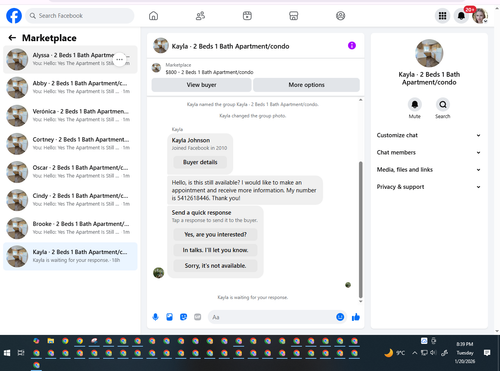Expand Customize chat section
The image size is (500, 371).
(x=429, y=135)
